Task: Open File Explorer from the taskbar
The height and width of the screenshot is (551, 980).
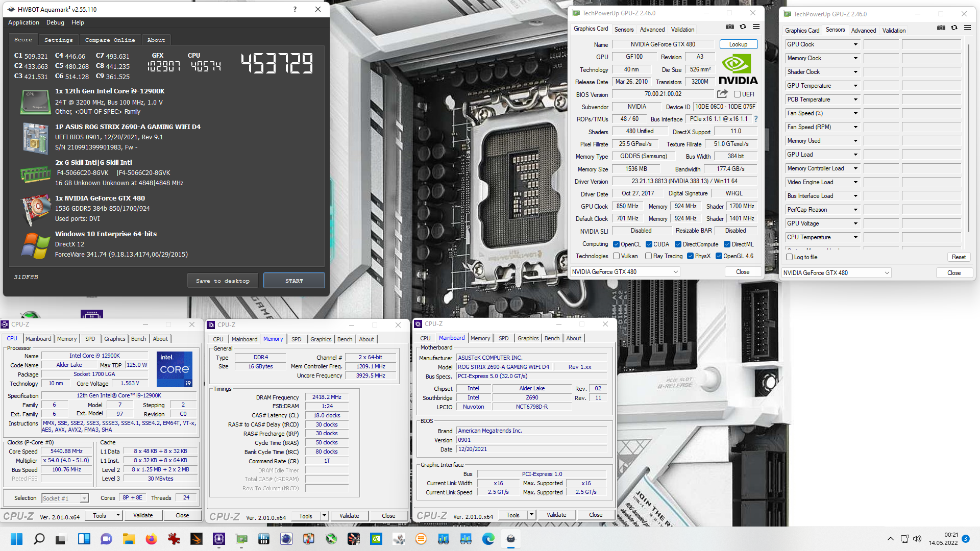Action: (129, 539)
